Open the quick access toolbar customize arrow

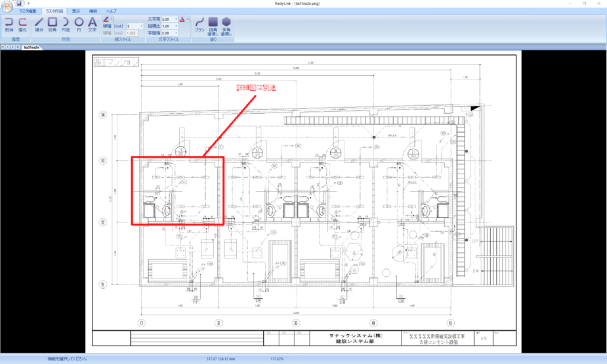(x=28, y=4)
